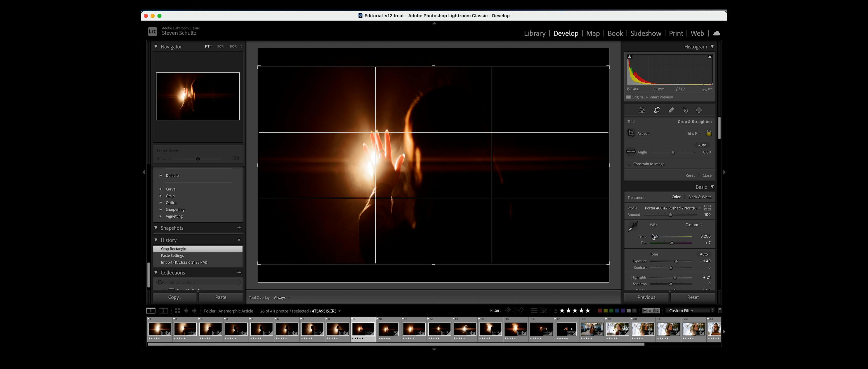Click the Copy... settings button
This screenshot has height=369, width=868.
[175, 297]
